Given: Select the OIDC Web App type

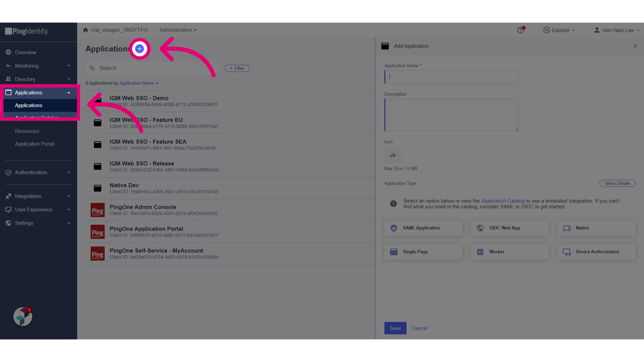Looking at the screenshot, I should click(x=510, y=228).
